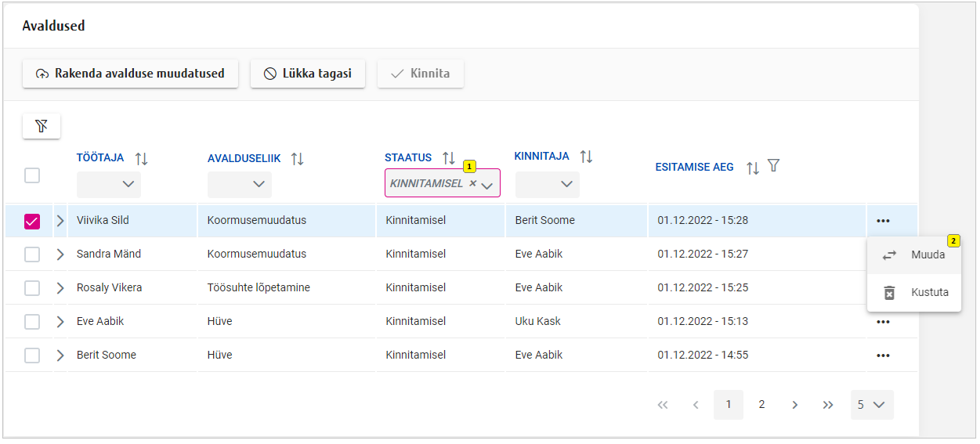The height and width of the screenshot is (444, 980).
Task: Open the rows-per-page dropdown
Action: 871,405
